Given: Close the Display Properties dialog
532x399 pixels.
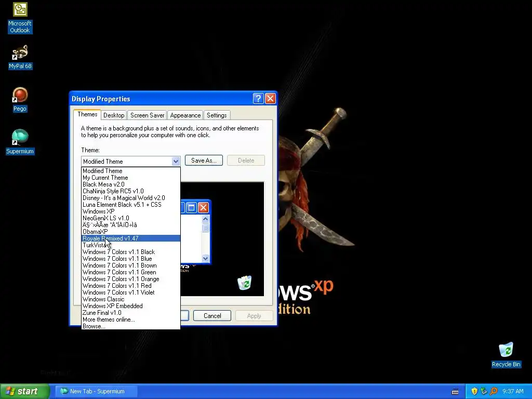Looking at the screenshot, I should [x=270, y=98].
